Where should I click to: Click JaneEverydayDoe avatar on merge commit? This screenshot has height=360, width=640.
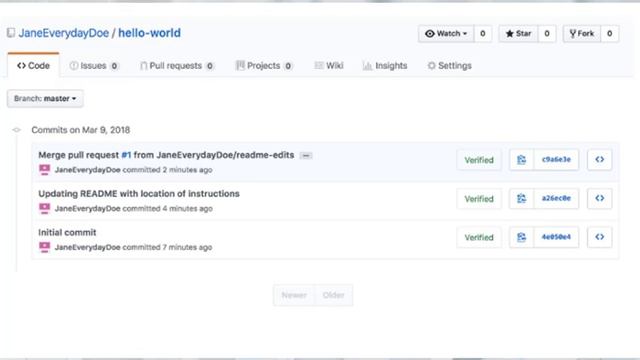[44, 170]
